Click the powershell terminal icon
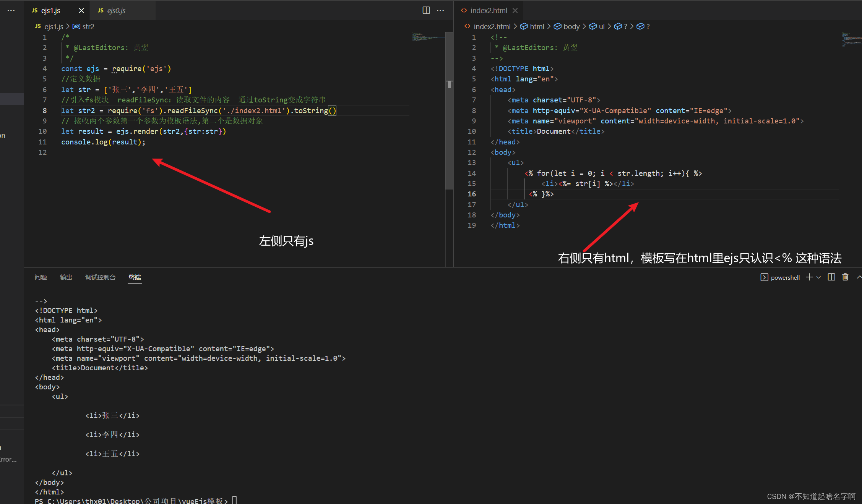862x504 pixels. 764,277
